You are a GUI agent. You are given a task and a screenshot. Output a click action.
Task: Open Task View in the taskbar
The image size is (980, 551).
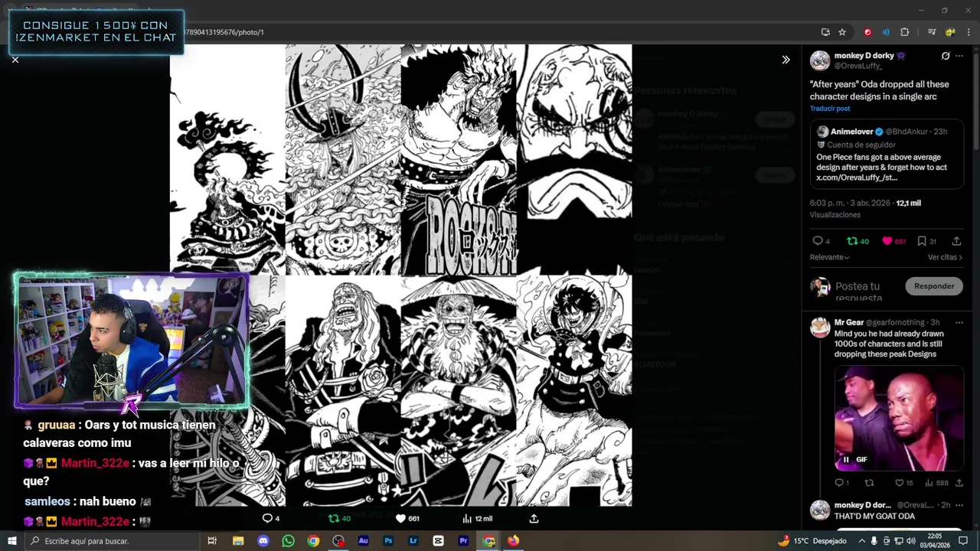pos(212,540)
